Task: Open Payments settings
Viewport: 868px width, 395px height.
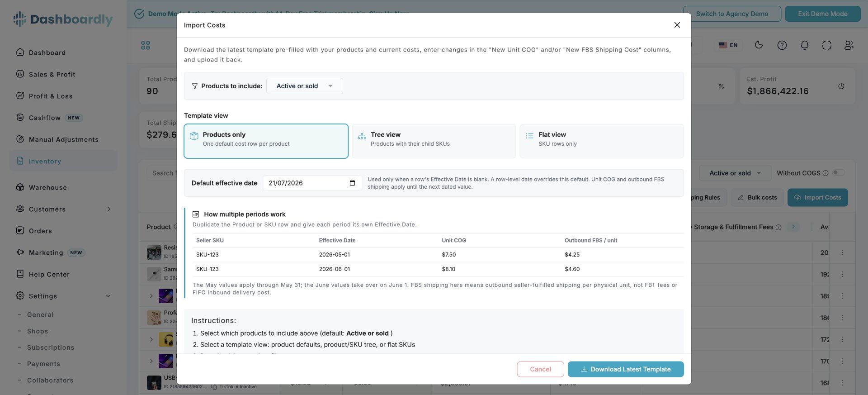Action: [43, 364]
